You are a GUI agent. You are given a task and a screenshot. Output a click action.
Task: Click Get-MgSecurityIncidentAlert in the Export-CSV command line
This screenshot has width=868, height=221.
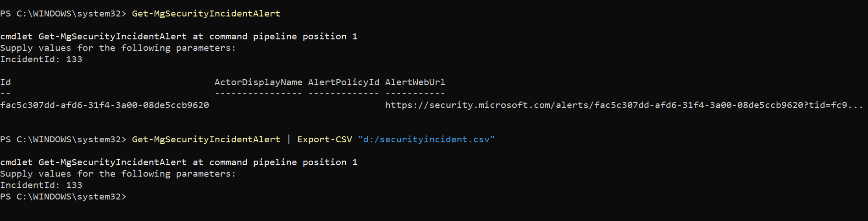(206, 140)
